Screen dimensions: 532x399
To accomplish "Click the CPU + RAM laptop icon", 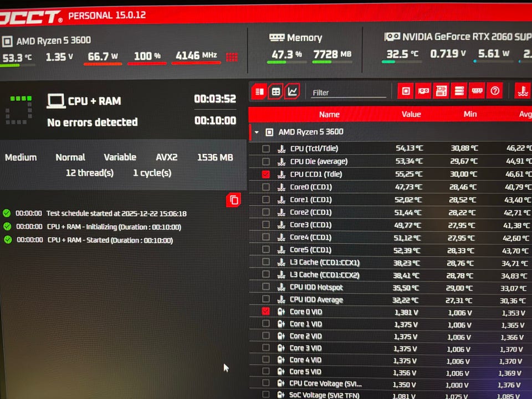I will coord(55,101).
